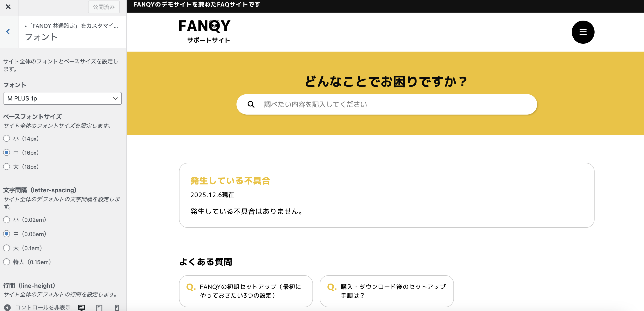The width and height of the screenshot is (644, 311).
Task: Switch to mobile preview icon
Action: pyautogui.click(x=117, y=307)
